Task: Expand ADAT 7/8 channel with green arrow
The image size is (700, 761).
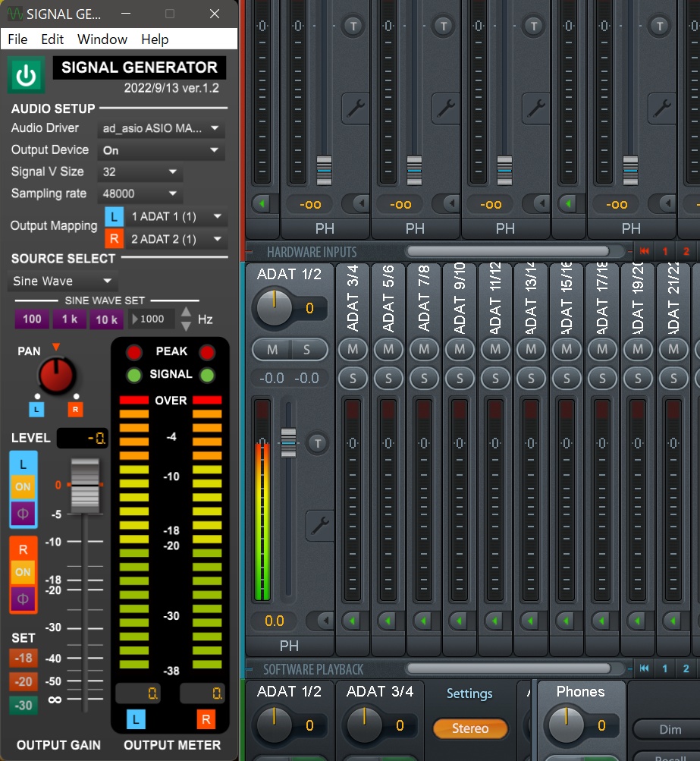Action: 423,620
